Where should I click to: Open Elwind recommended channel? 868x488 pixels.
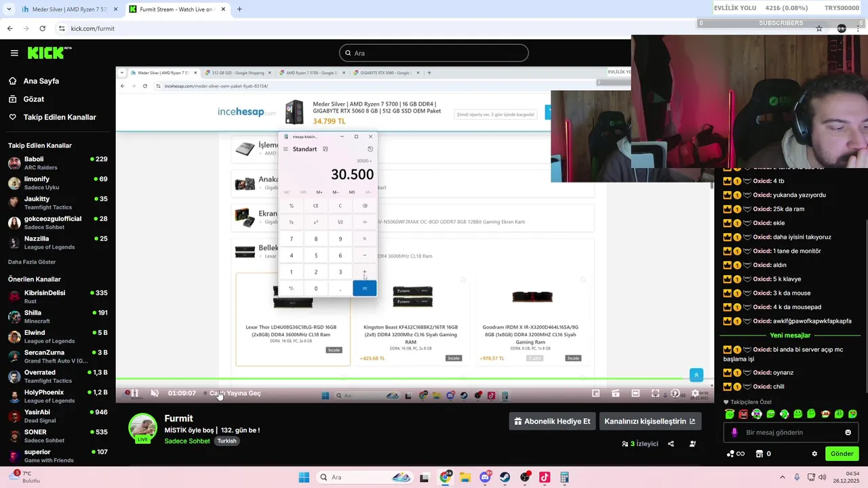(x=58, y=337)
